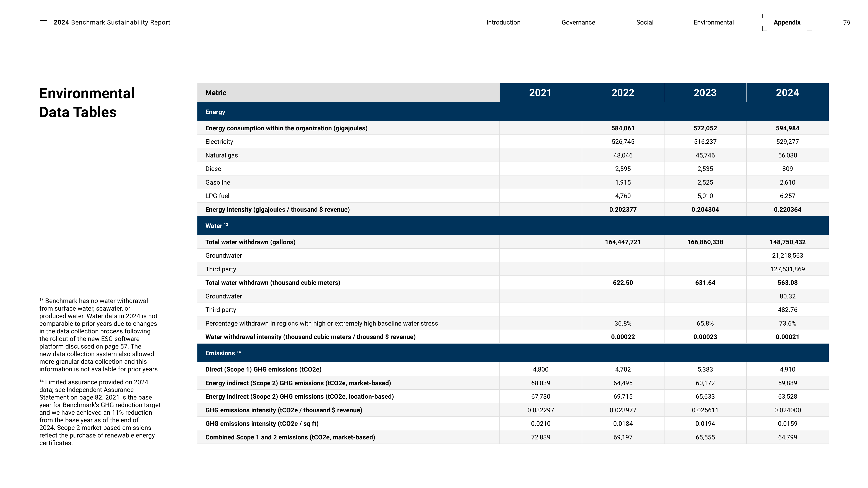Click the water stress value 73.6%
Screen dimensions: 868x488
tap(788, 323)
